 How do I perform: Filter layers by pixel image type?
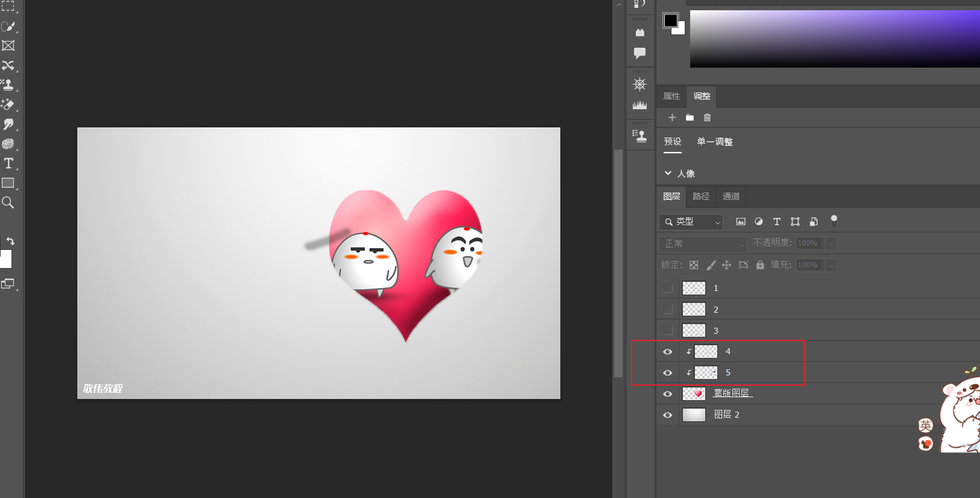tap(741, 222)
